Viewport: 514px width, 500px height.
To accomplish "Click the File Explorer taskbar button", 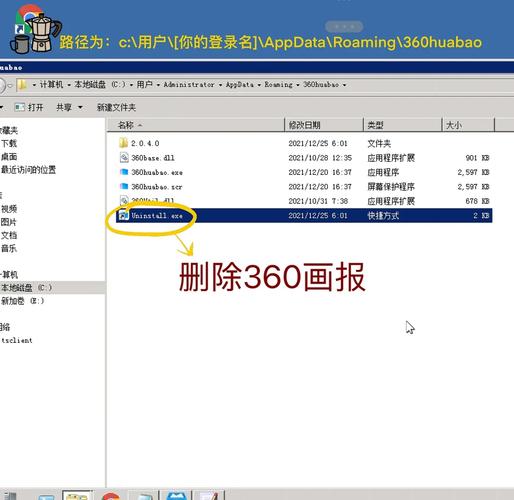I will click(77, 495).
